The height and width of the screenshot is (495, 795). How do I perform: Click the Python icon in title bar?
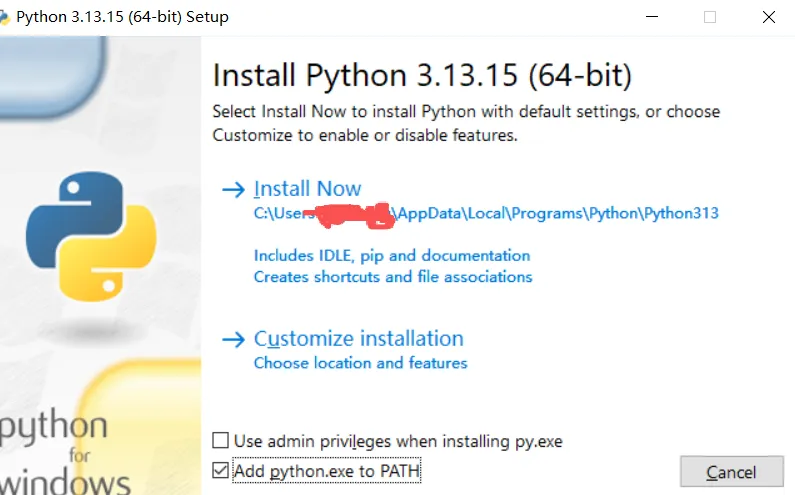4,17
